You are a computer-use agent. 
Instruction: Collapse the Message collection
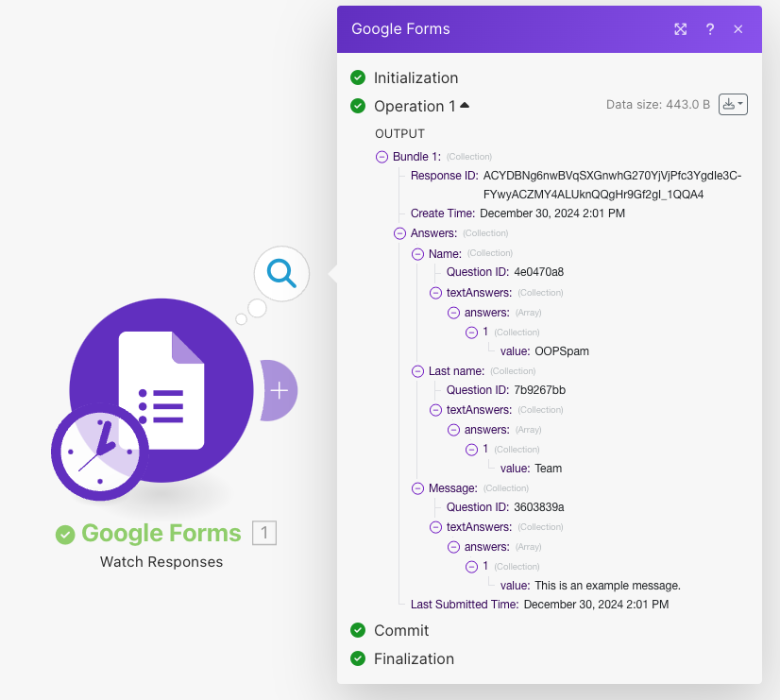[x=417, y=488]
